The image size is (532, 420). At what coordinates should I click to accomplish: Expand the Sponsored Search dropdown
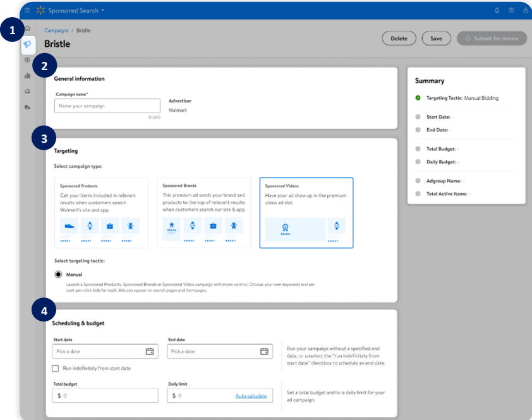click(x=76, y=10)
